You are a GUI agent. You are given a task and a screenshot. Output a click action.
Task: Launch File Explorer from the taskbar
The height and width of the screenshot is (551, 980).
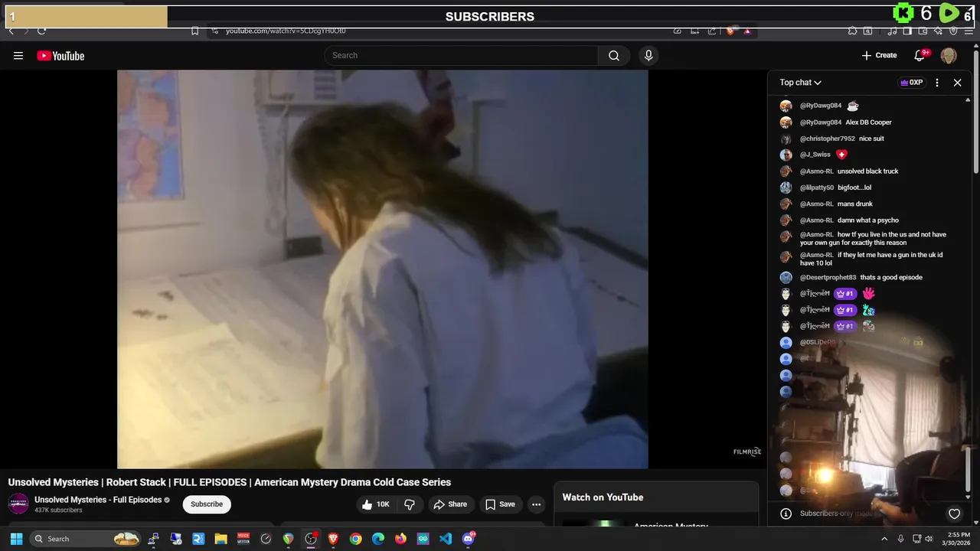click(220, 539)
